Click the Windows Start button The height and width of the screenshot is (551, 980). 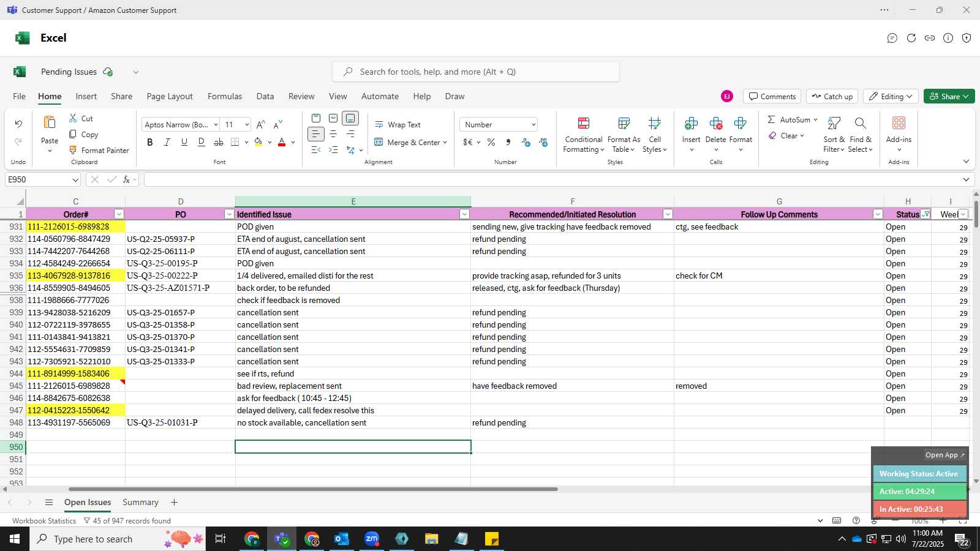click(x=15, y=539)
